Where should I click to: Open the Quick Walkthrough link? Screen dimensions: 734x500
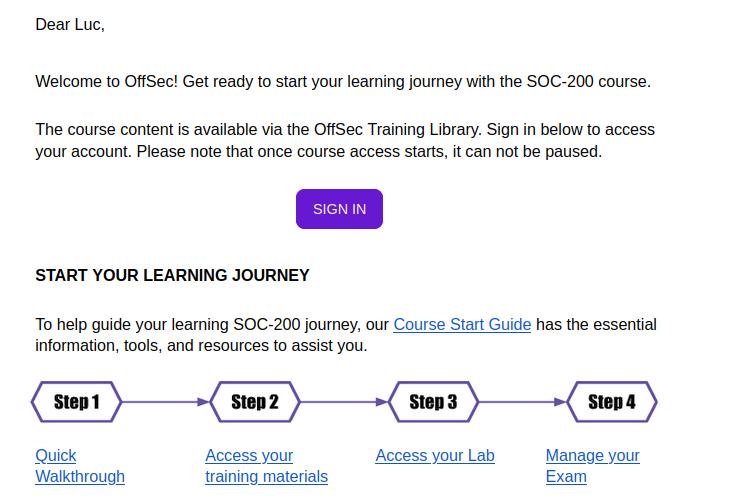click(x=80, y=466)
